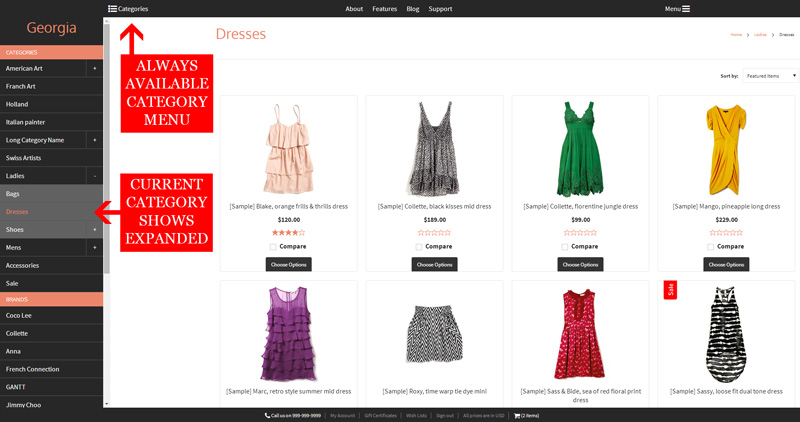Click Sign out in footer bar
Screen dimensions: 800x422
click(445, 415)
